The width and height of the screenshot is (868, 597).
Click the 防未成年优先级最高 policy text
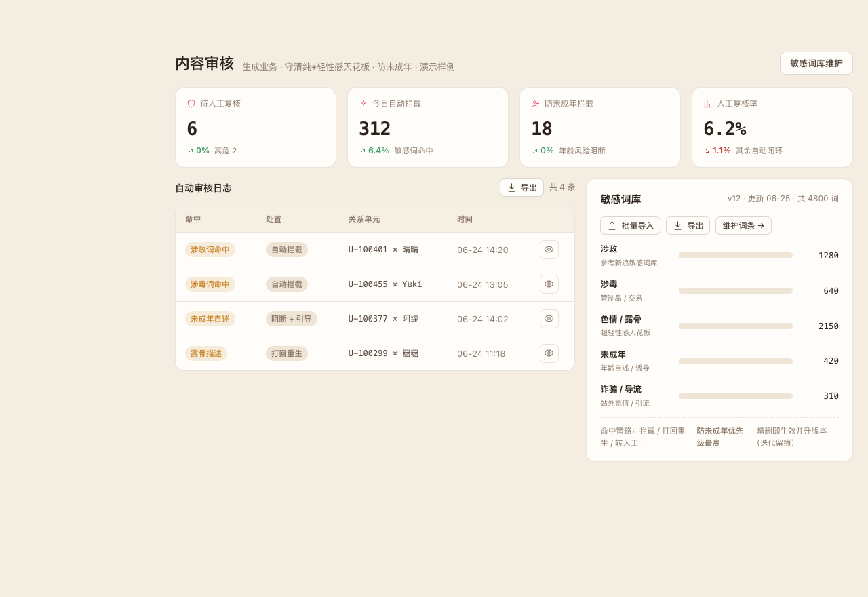(x=720, y=437)
